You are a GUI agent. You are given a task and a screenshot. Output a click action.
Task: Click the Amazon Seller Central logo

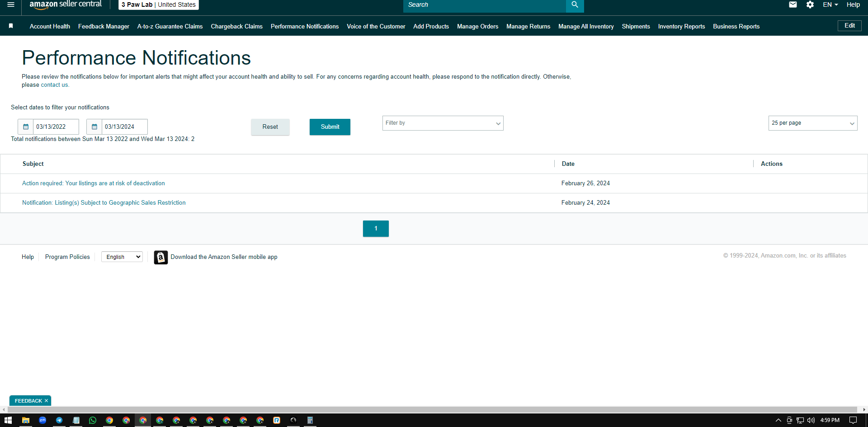tap(66, 5)
